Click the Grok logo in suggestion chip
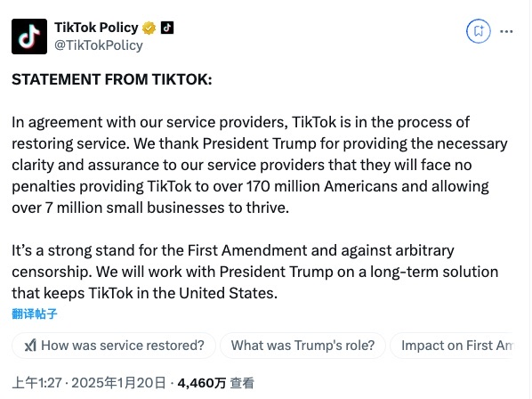 30,346
